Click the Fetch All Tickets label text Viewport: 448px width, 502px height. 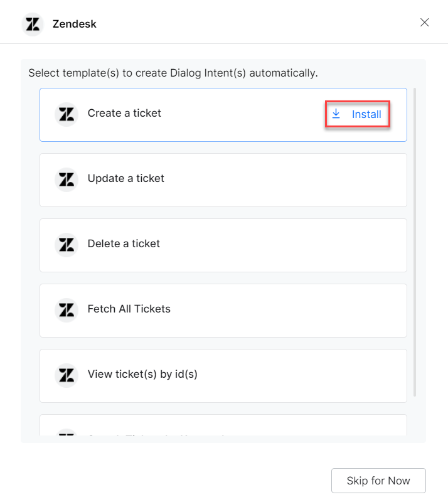129,309
